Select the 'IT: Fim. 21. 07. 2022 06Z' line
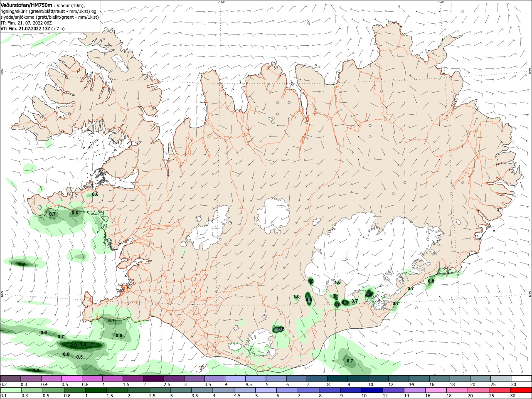Screen dimensions: 532x399 [x=26, y=23]
